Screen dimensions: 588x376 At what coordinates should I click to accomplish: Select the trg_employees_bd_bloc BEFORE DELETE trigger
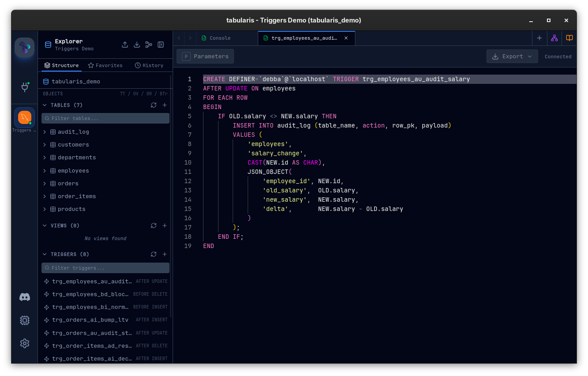(x=106, y=294)
